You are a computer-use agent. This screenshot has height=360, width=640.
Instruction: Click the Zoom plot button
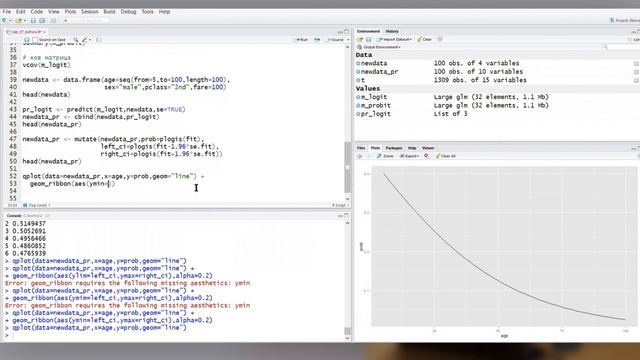coord(385,156)
